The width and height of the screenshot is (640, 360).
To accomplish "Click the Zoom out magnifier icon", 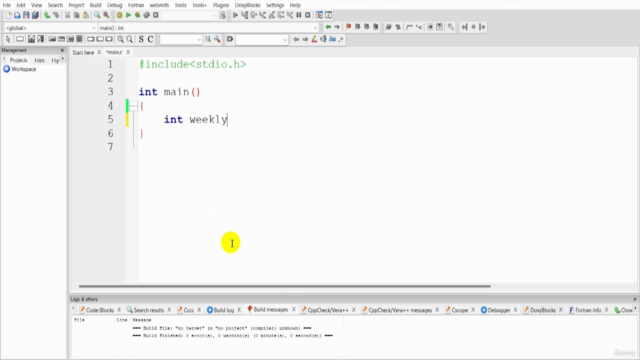I will tap(129, 39).
